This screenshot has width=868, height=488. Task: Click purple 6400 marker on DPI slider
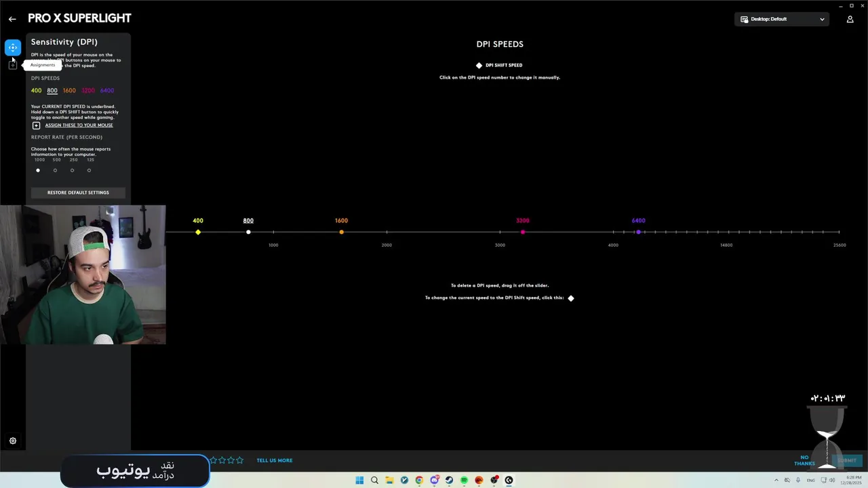coord(638,232)
